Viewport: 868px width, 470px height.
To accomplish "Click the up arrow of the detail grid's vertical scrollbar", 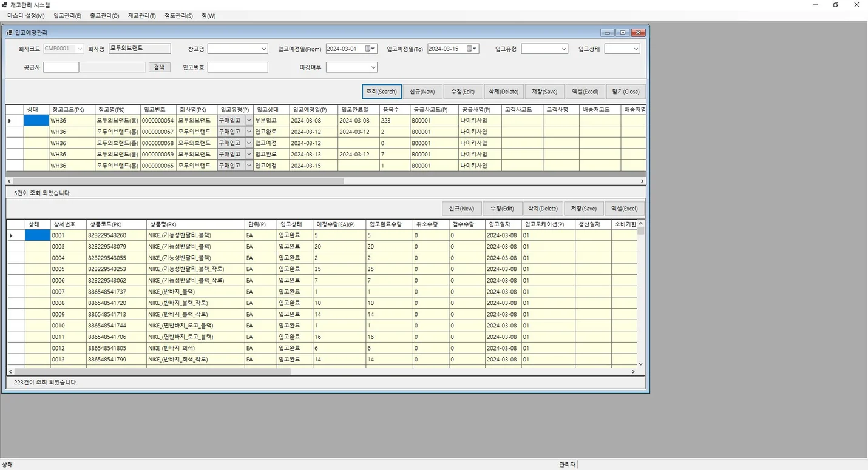I will (x=641, y=224).
